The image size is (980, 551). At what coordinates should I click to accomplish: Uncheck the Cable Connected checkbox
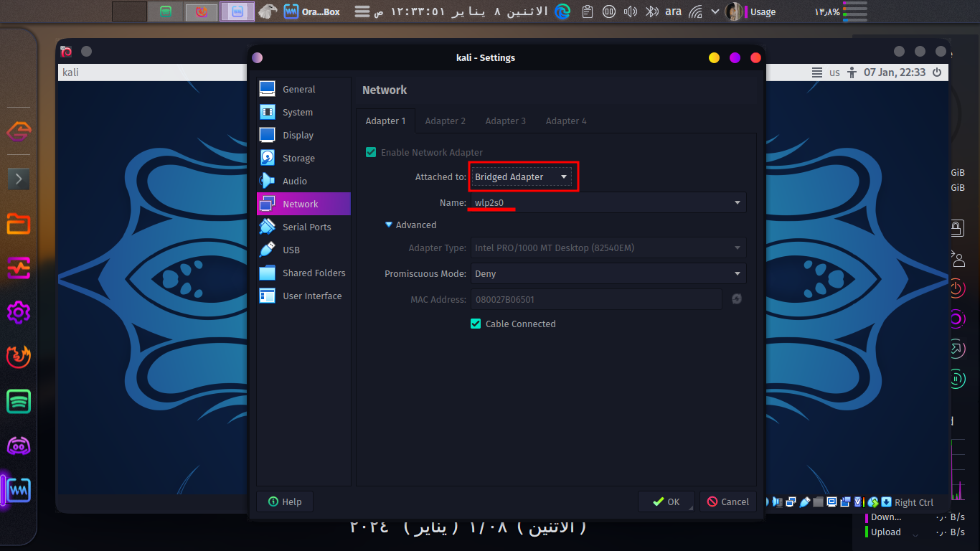(x=476, y=324)
